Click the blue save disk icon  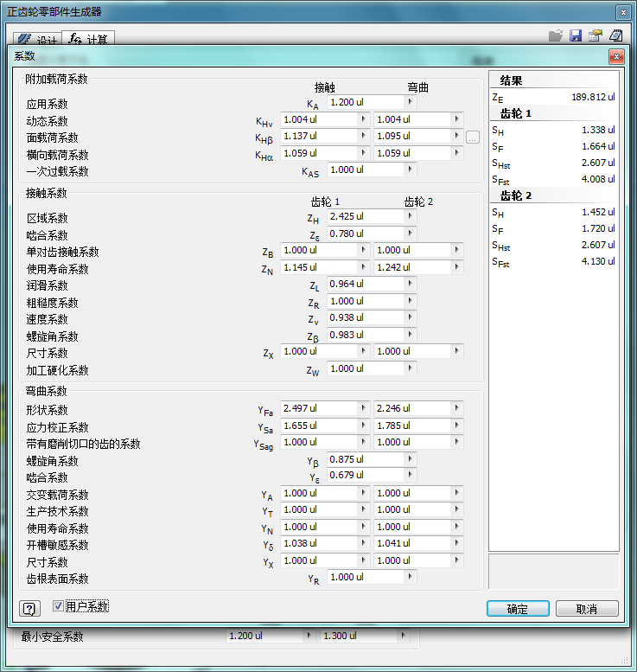coord(576,36)
